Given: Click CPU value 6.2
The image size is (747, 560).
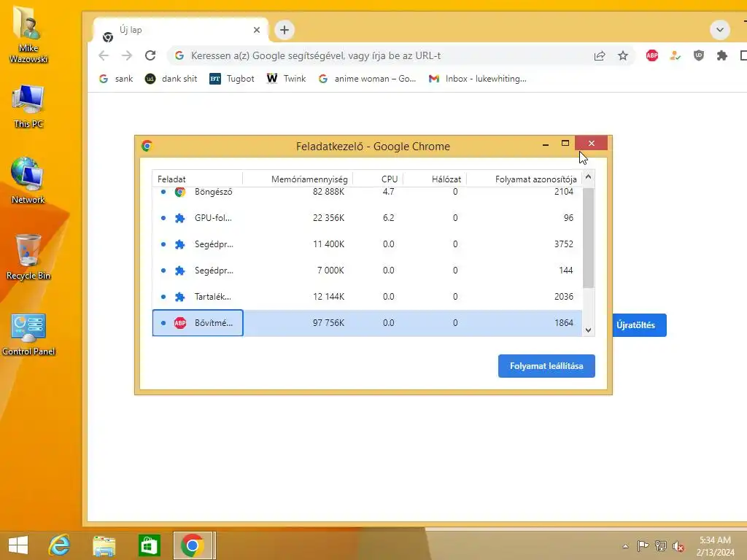Looking at the screenshot, I should tap(388, 218).
